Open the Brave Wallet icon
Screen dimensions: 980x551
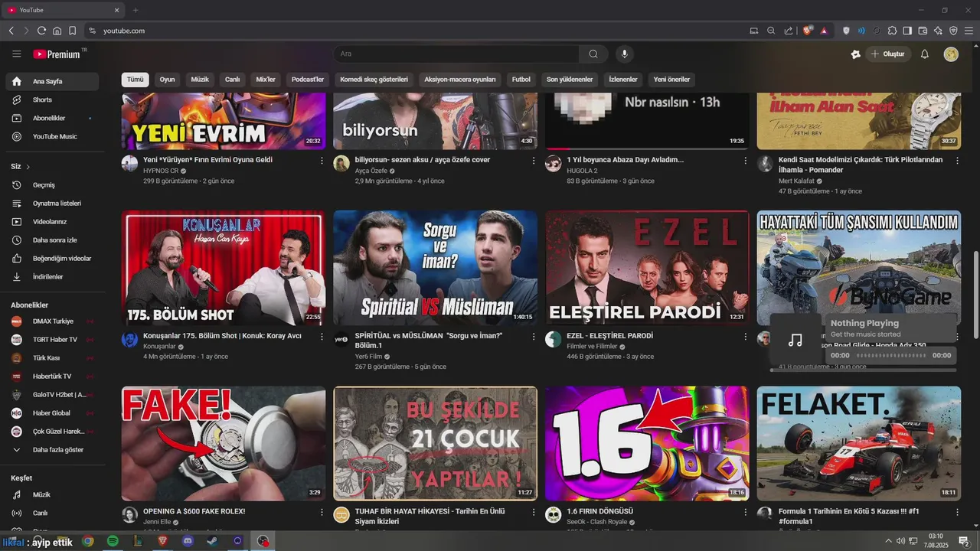[923, 31]
